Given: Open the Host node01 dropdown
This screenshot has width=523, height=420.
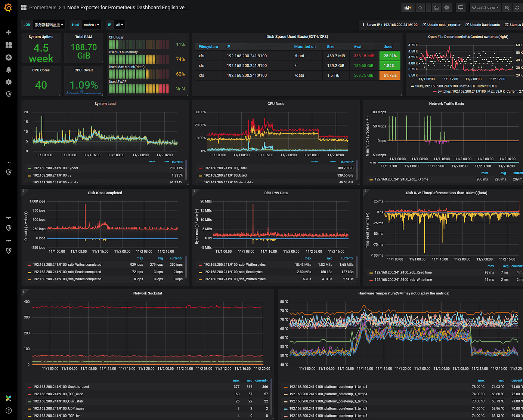Looking at the screenshot, I should pyautogui.click(x=91, y=25).
